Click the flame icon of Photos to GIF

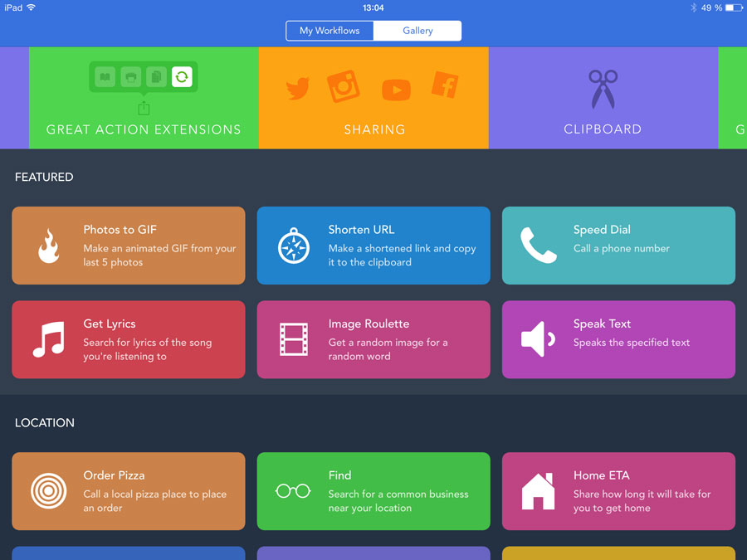click(x=49, y=246)
